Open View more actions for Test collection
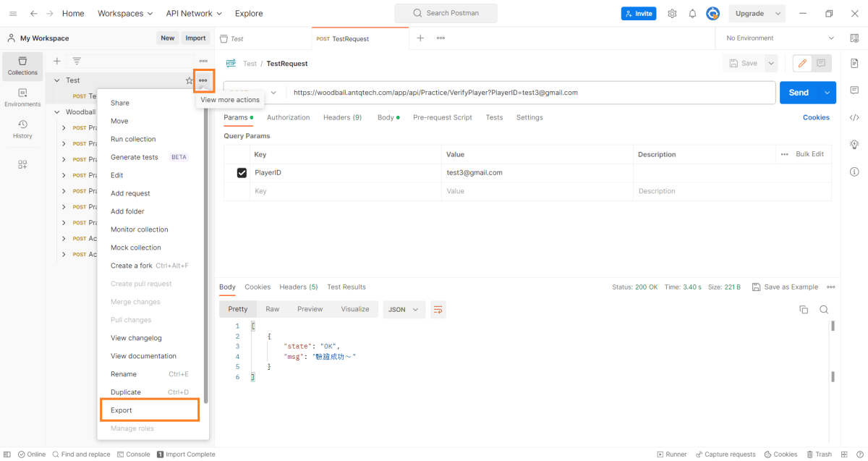 [x=203, y=80]
